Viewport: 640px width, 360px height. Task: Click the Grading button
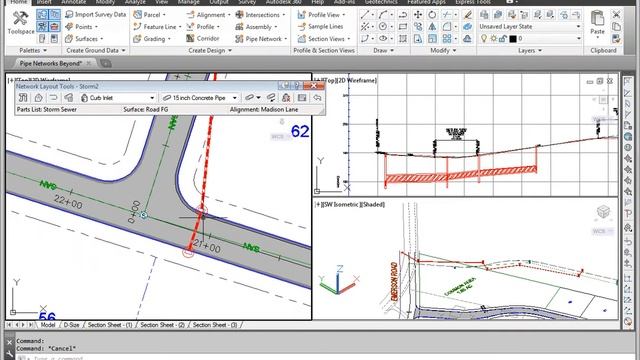click(152, 39)
